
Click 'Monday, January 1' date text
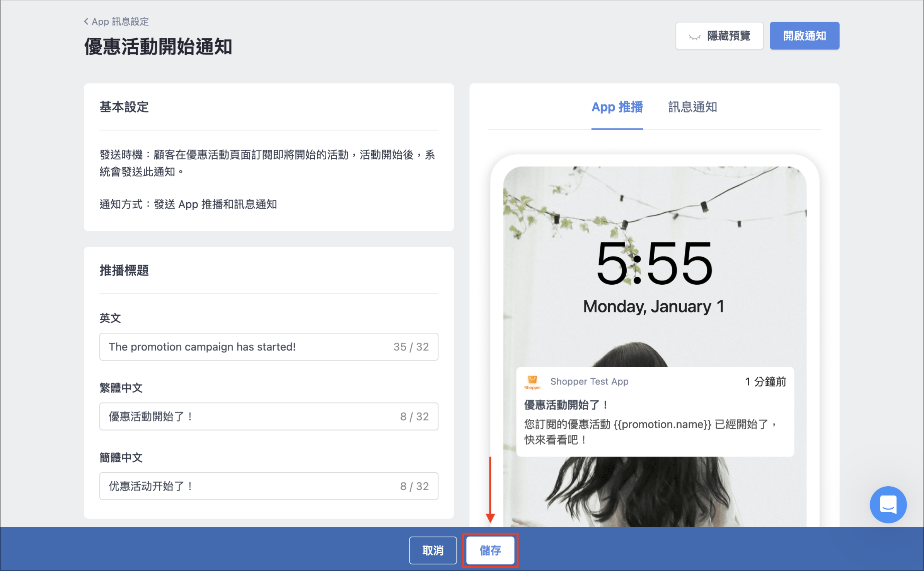tap(654, 307)
